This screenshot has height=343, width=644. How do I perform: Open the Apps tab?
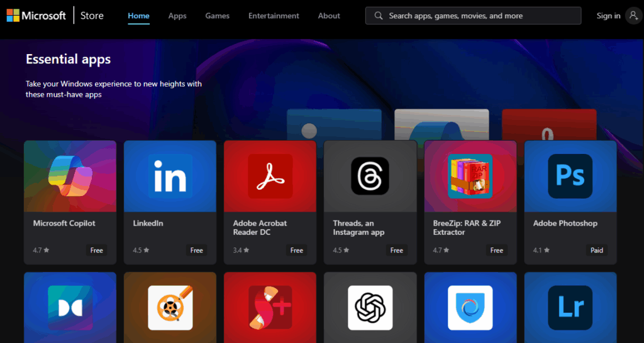[177, 16]
